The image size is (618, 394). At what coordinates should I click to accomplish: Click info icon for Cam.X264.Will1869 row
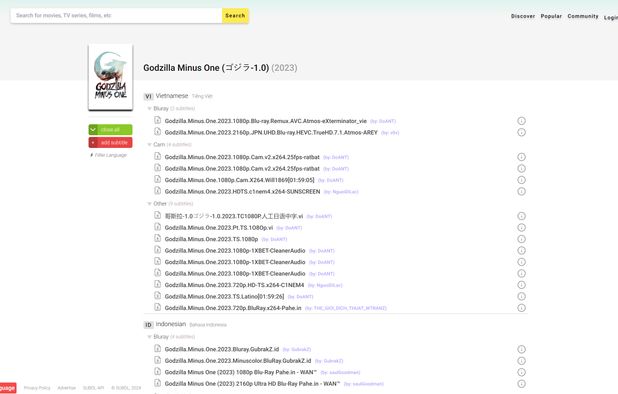(x=521, y=180)
